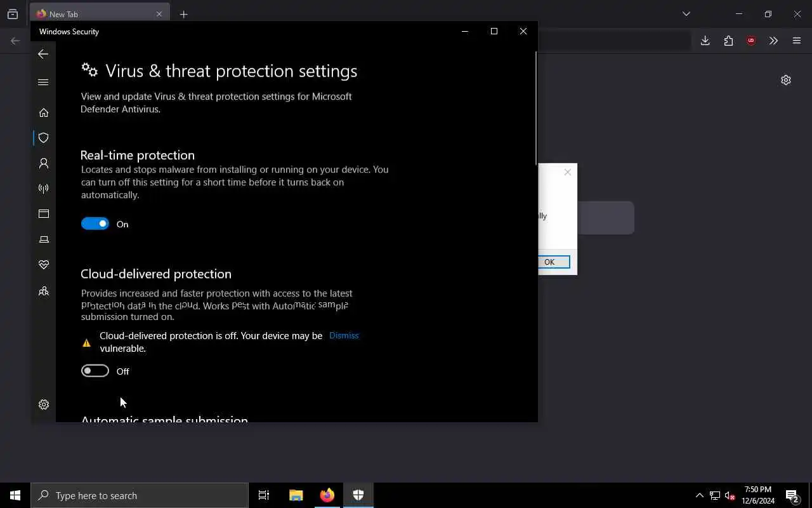Switch to Windows Security in taskbar
This screenshot has height=508, width=812.
(358, 495)
